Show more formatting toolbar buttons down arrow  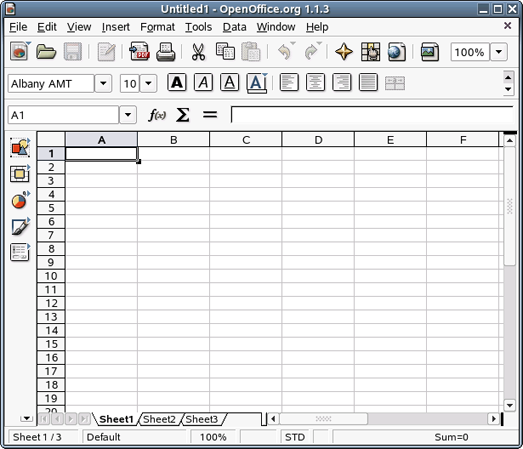coord(508,89)
